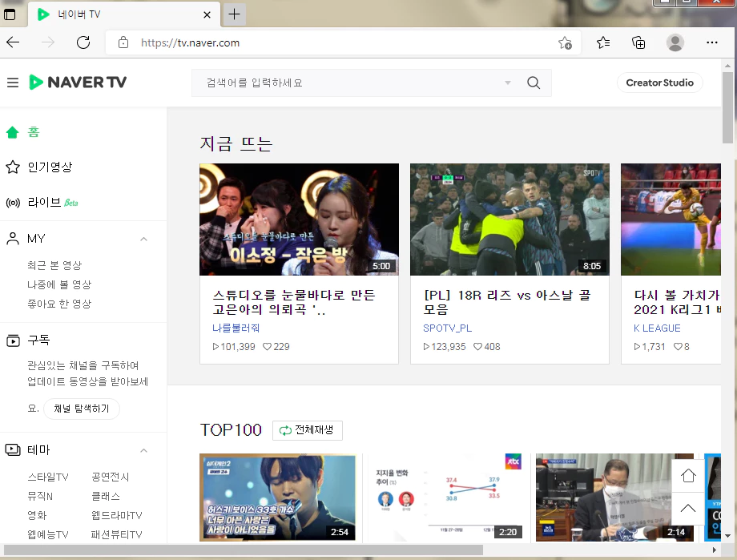
Task: Open the 영화 theme
Action: [x=37, y=515]
